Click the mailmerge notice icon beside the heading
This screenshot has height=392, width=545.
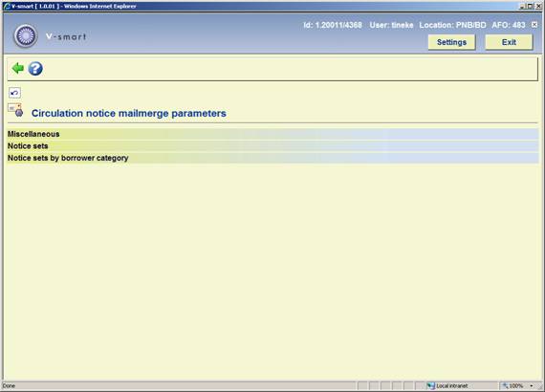pyautogui.click(x=15, y=110)
